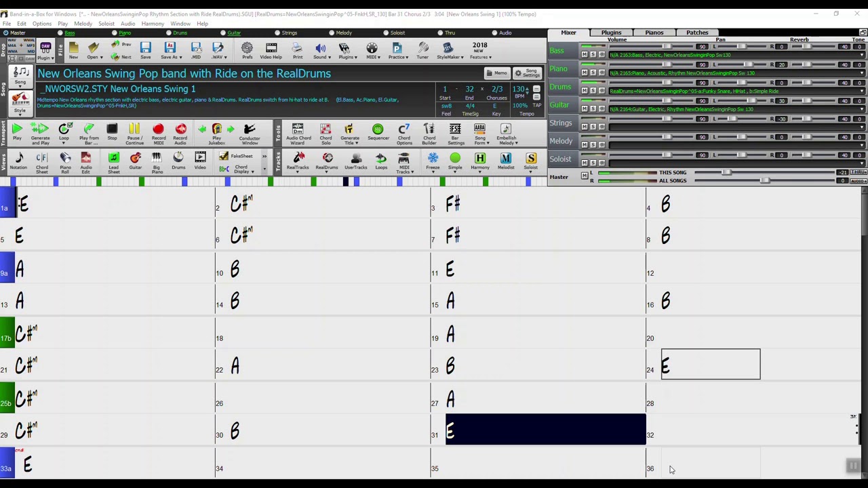Mute the Master channel
This screenshot has width=868, height=488.
585,176
